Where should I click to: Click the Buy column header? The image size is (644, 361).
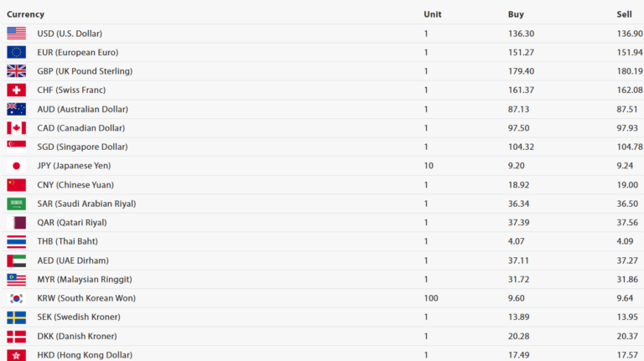[x=516, y=14]
